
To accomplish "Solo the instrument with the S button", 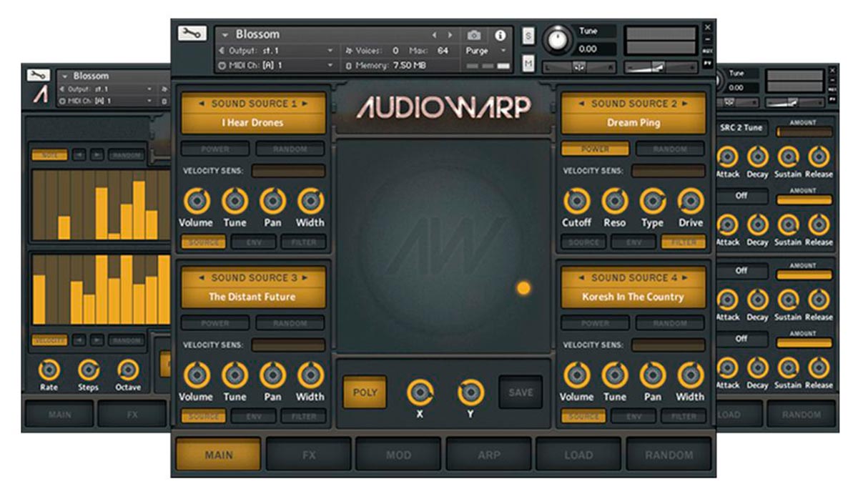I will point(528,36).
